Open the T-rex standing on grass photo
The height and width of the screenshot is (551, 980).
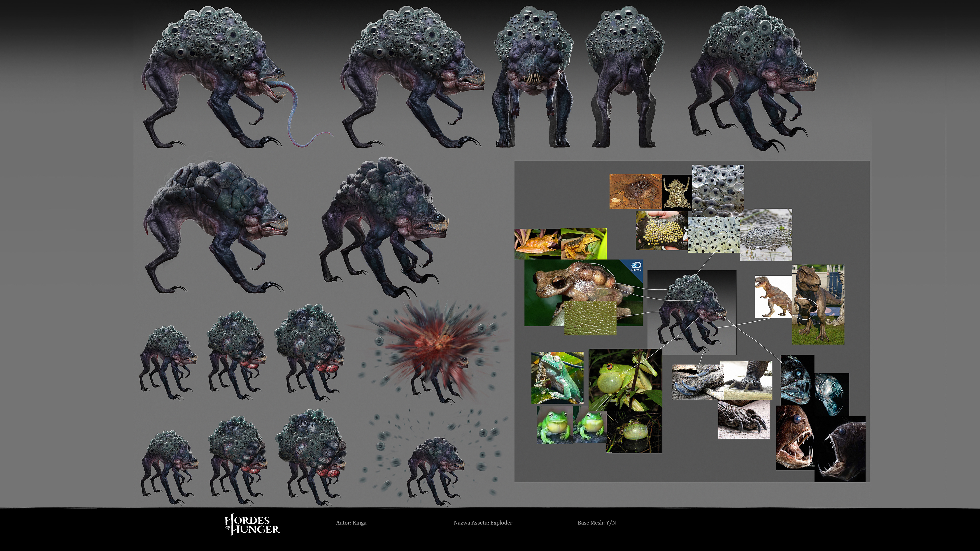click(x=818, y=304)
